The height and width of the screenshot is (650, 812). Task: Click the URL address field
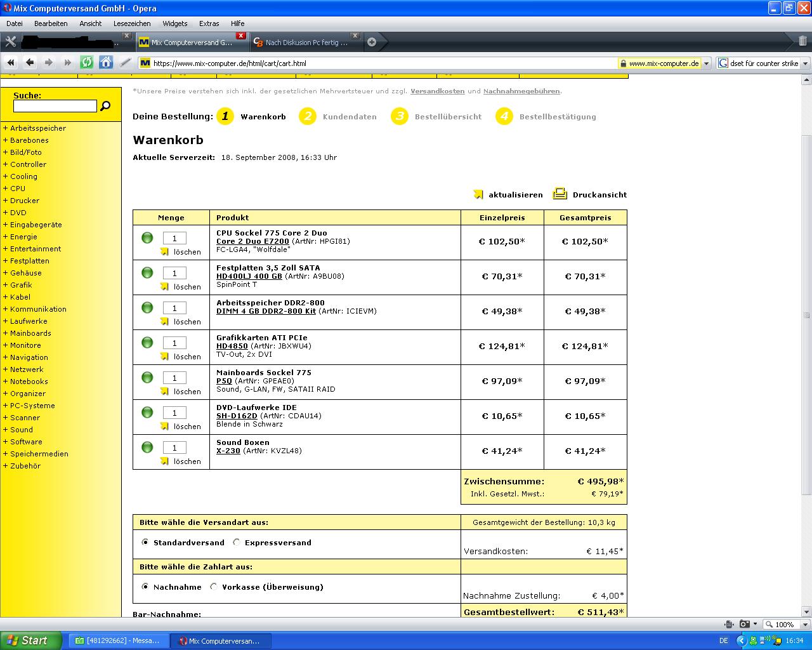pyautogui.click(x=377, y=63)
